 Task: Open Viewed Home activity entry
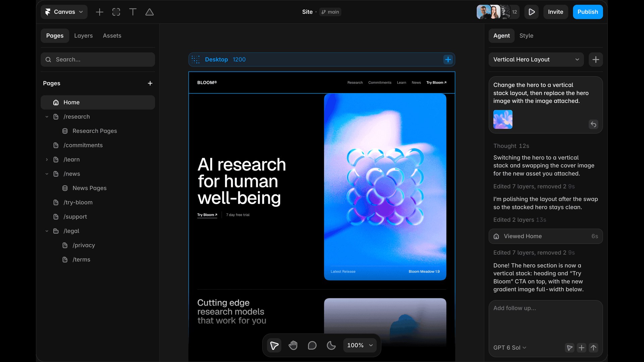pos(546,236)
